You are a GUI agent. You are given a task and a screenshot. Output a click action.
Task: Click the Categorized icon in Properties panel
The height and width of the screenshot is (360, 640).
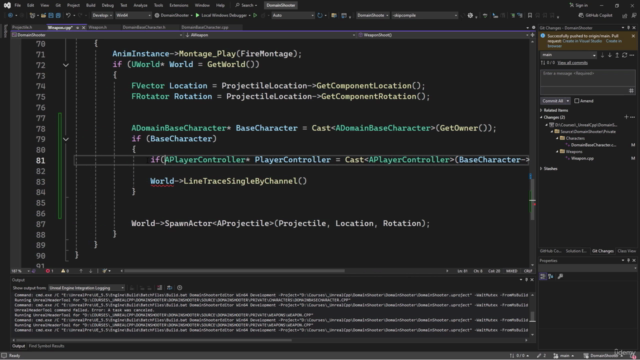coord(542,277)
